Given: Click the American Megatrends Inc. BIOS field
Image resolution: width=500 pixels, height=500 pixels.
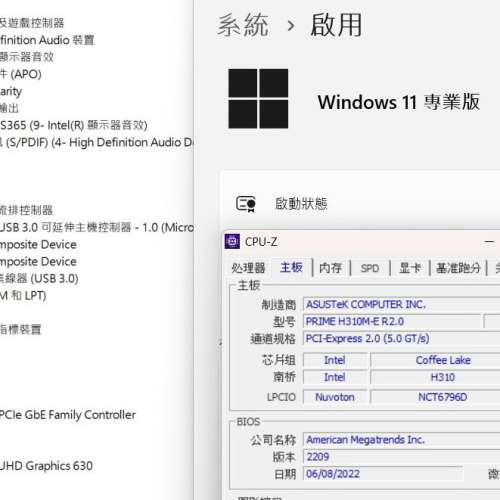Looking at the screenshot, I should (401, 440).
